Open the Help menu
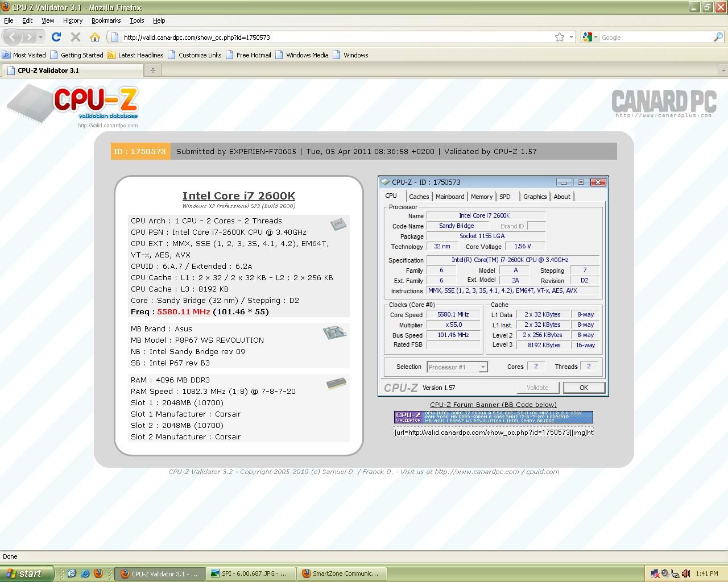 tap(159, 20)
